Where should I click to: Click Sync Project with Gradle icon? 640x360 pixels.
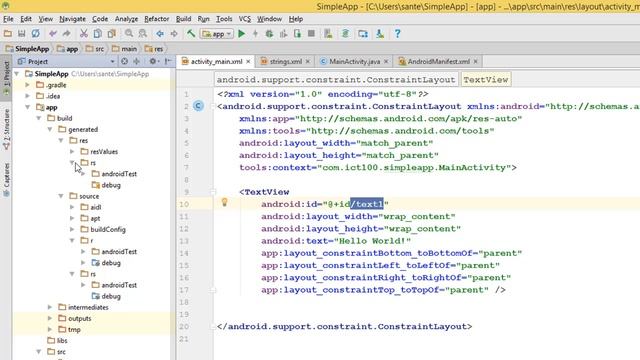[x=345, y=34]
